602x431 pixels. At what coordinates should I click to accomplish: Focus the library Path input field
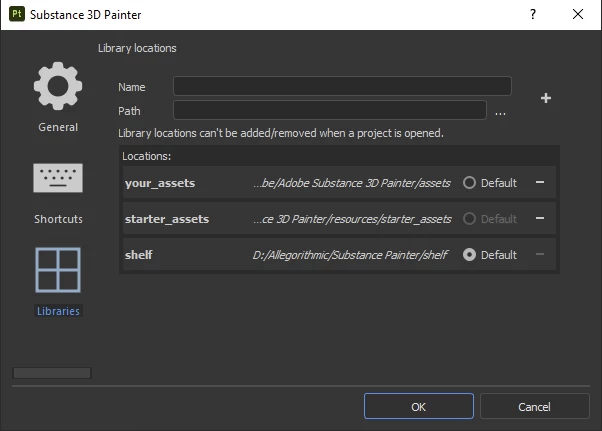click(x=330, y=110)
